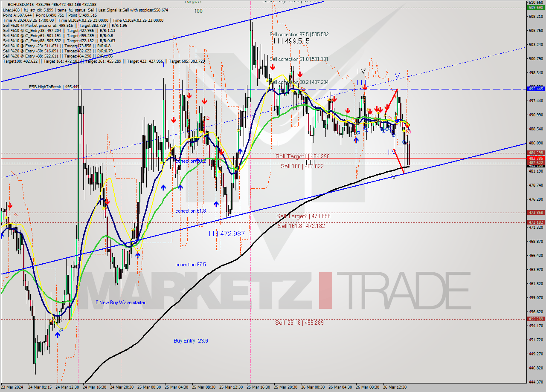The height and width of the screenshot is (392, 546).
Task: Click the Sell %10 @ C_Entry38 line
Action: click(59, 30)
